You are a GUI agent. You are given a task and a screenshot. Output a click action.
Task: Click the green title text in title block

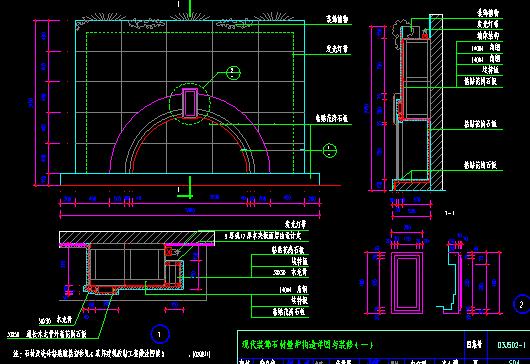[x=307, y=345]
